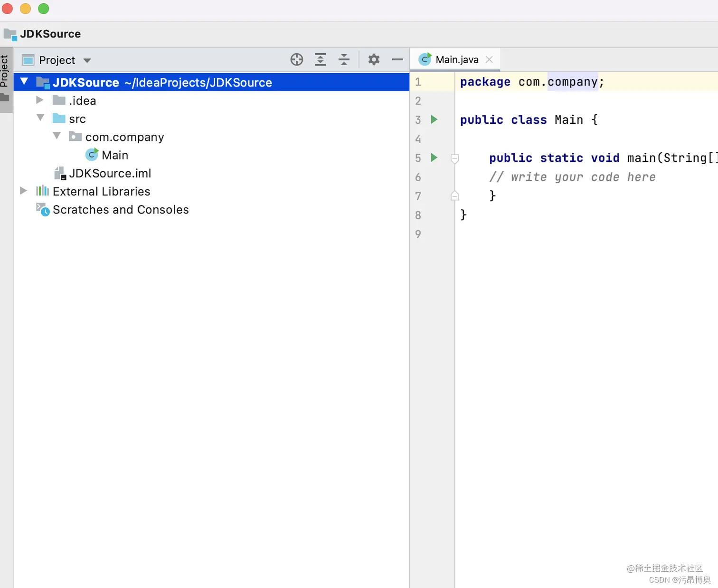This screenshot has height=588, width=718.
Task: Click the JDKSource breadcrumb in navigation bar
Action: tap(50, 34)
